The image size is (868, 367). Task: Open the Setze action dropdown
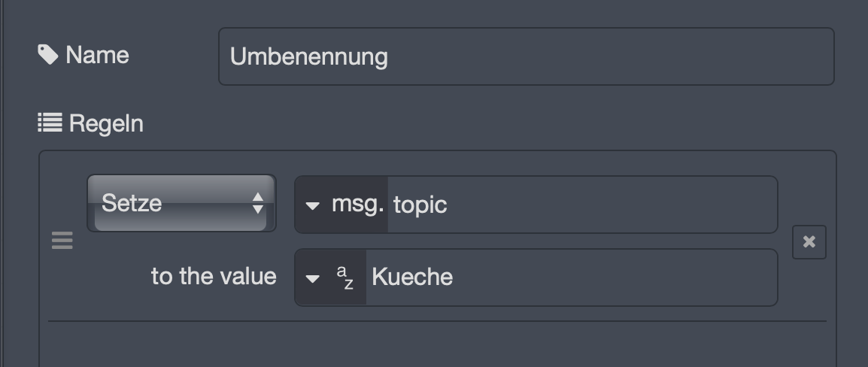tap(181, 203)
